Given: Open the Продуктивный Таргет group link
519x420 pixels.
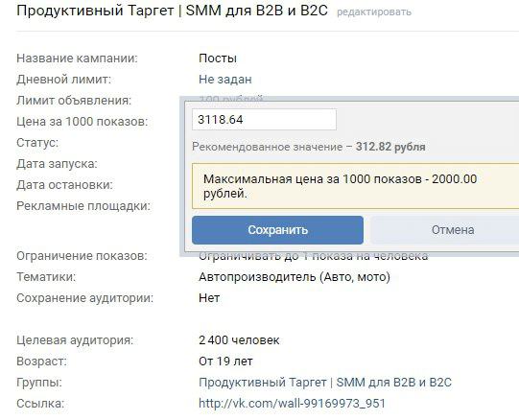Looking at the screenshot, I should [325, 383].
